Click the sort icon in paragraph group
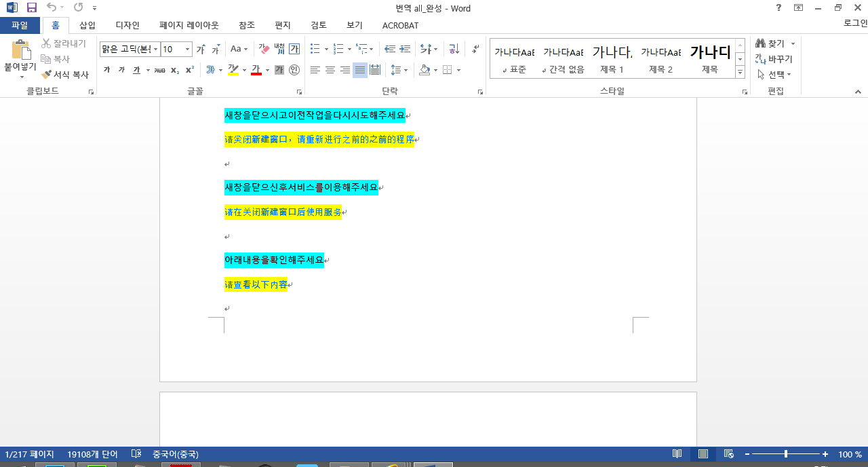 [454, 49]
